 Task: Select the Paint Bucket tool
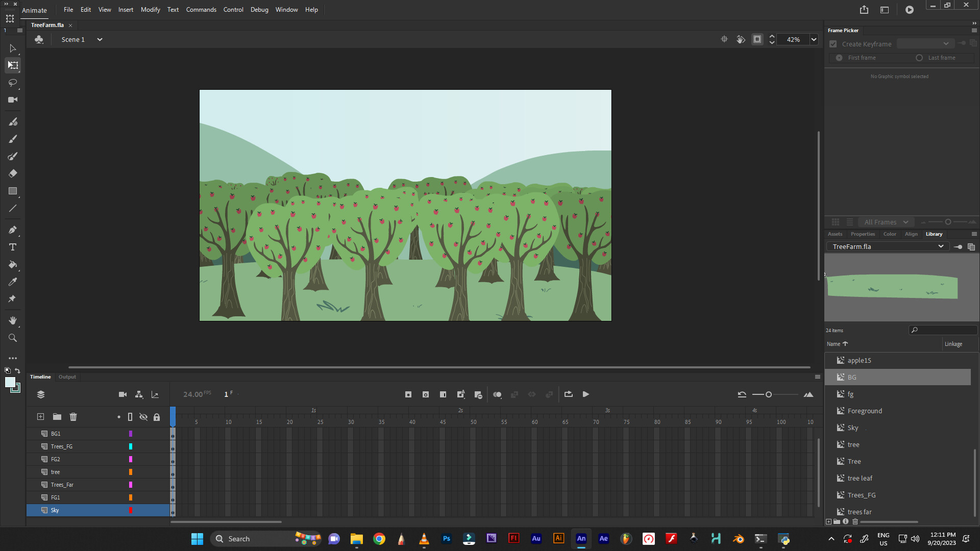pos(13,264)
